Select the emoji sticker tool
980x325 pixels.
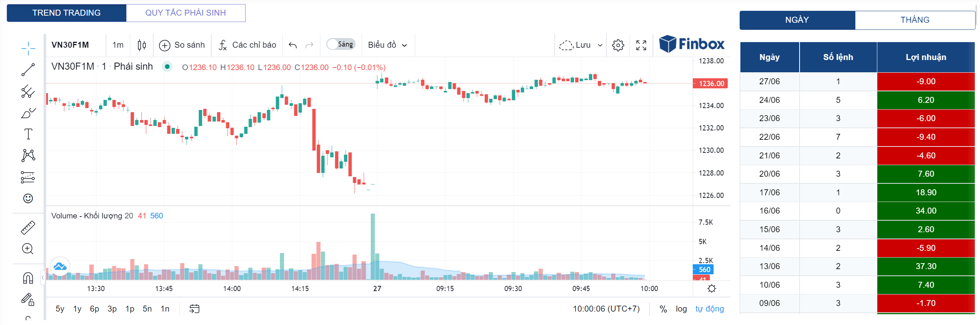[28, 198]
